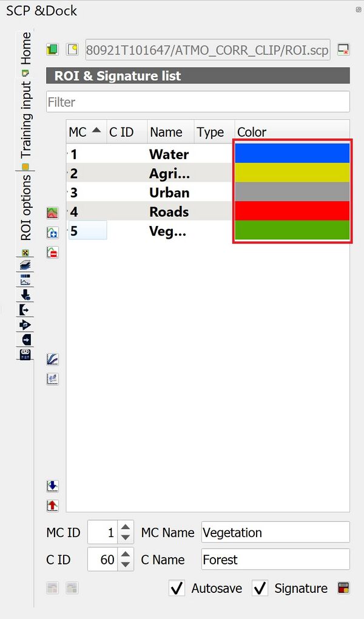
Task: Open the ROI options tab
Action: (24, 200)
